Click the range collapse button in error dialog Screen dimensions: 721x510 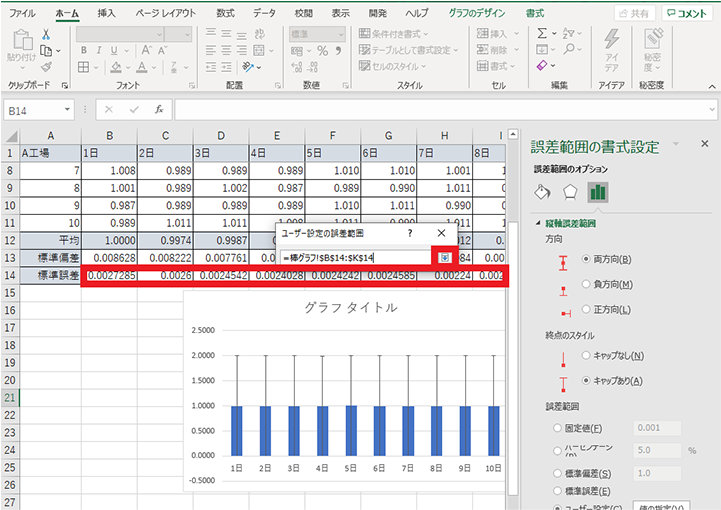(x=444, y=258)
